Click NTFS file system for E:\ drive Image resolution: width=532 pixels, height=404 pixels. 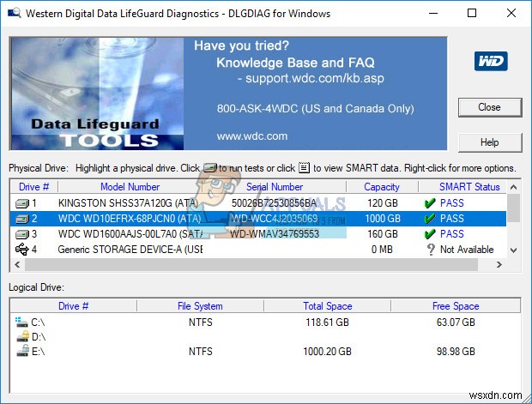pyautogui.click(x=201, y=352)
